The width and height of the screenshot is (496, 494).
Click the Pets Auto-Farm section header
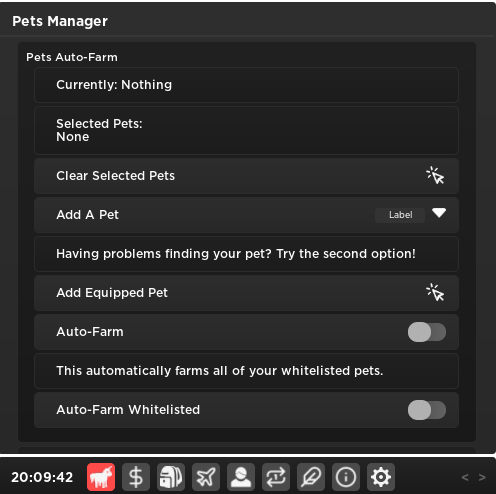click(72, 57)
